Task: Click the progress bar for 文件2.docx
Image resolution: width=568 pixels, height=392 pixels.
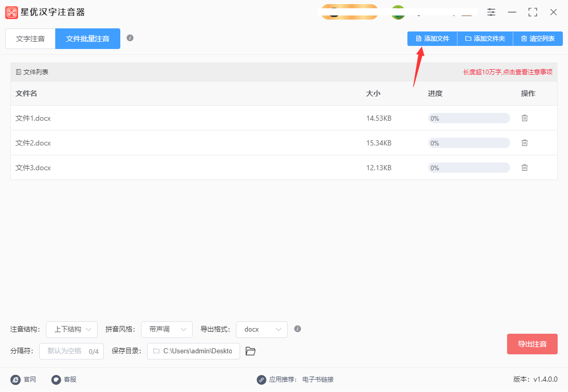Action: (x=469, y=143)
